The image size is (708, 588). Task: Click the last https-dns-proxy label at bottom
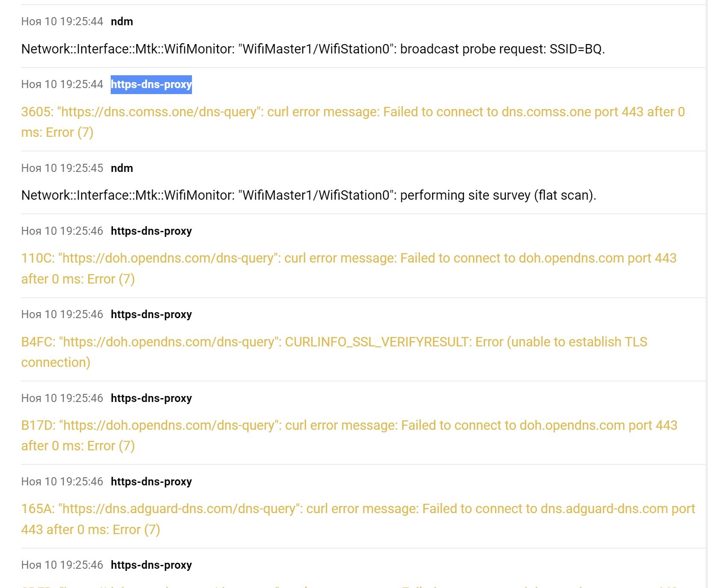(151, 565)
